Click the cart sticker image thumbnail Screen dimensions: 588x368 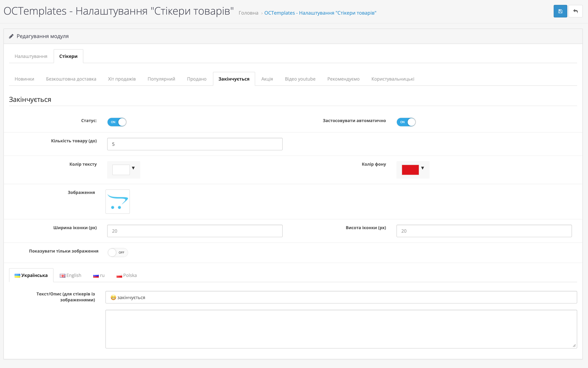click(117, 201)
